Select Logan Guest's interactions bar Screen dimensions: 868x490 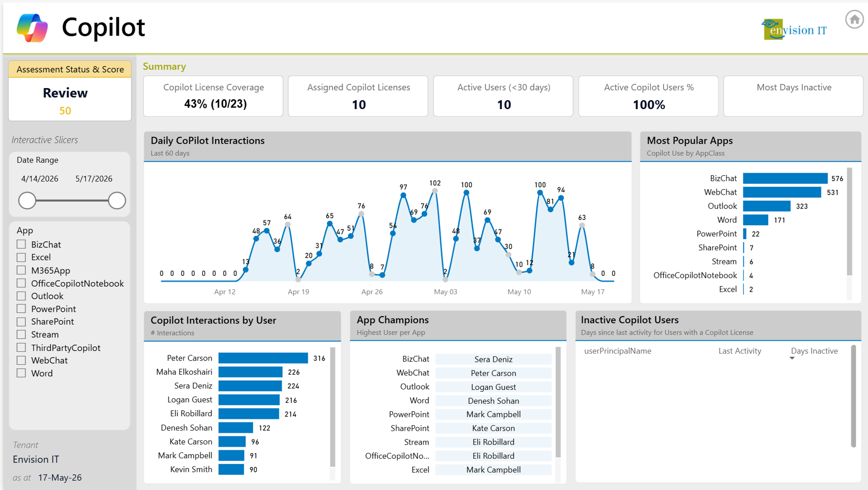coord(249,400)
